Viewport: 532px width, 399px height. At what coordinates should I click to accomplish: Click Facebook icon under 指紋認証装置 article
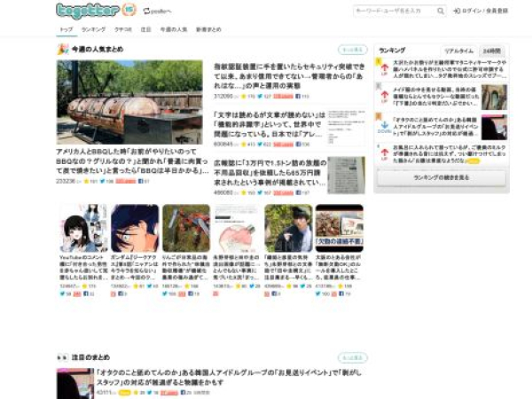(298, 97)
